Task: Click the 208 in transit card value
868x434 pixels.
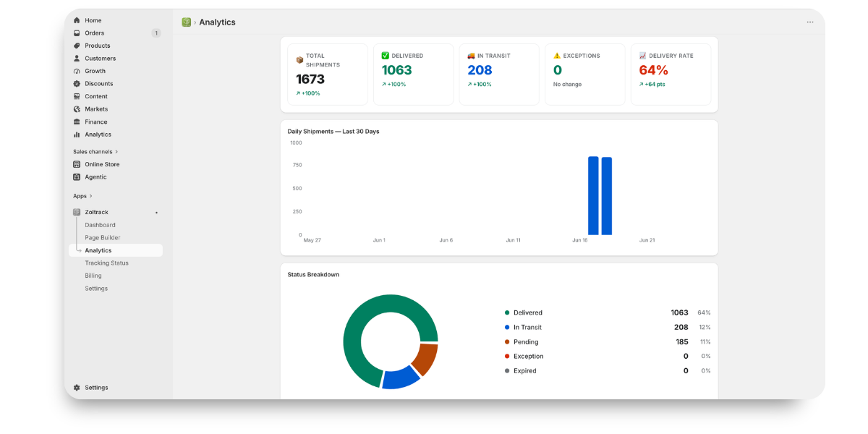Action: pyautogui.click(x=480, y=70)
